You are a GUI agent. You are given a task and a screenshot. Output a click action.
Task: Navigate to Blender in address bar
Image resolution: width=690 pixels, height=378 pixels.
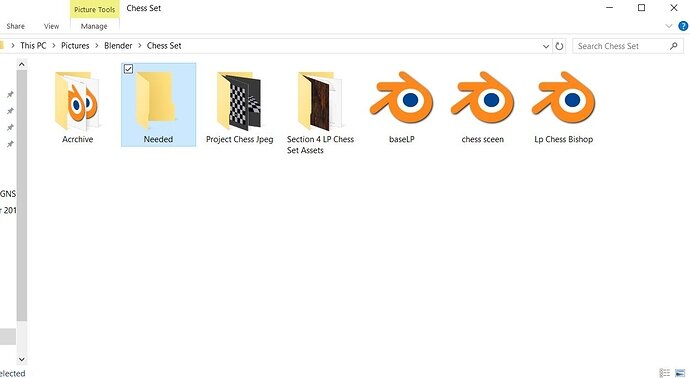click(x=118, y=46)
